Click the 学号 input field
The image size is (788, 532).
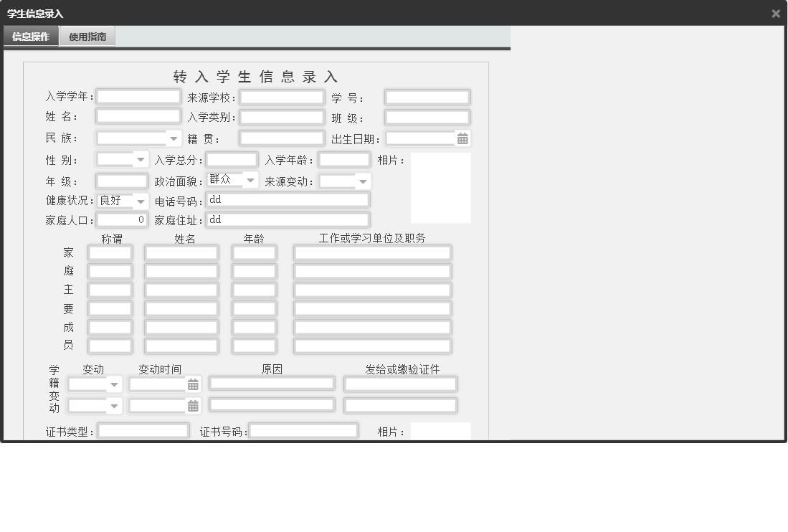tap(427, 97)
